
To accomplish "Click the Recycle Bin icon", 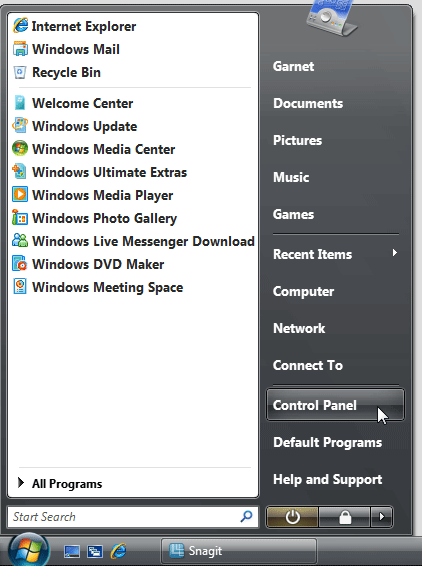I will coord(20,72).
